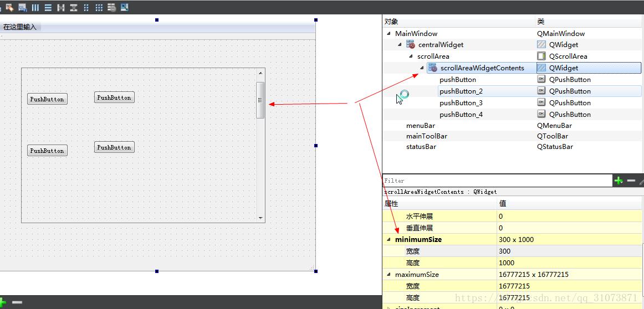The width and height of the screenshot is (644, 309).
Task: Click the Edit Buddies toolbar icon
Action: 9,8
